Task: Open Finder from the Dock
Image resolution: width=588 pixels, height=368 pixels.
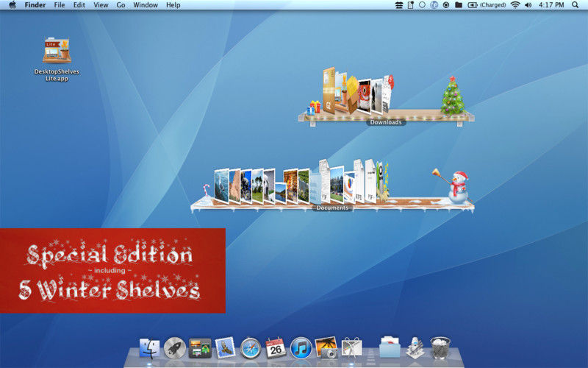Action: tap(150, 348)
